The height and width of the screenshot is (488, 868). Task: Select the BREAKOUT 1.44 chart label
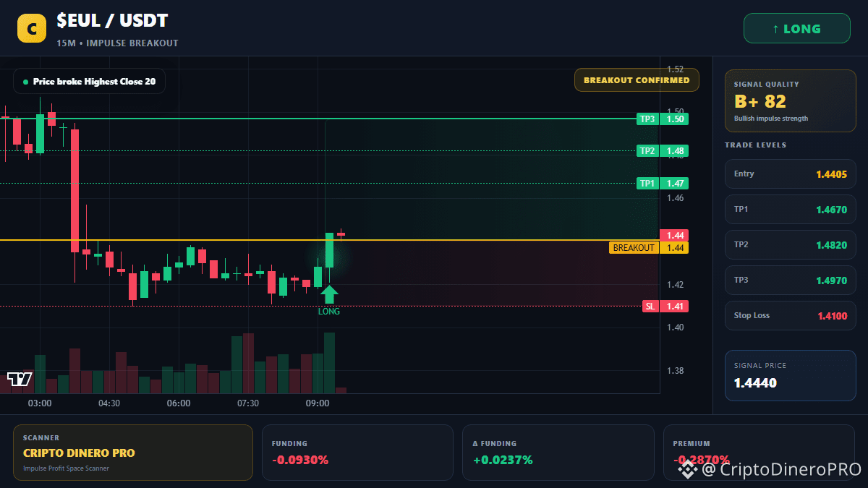click(649, 248)
